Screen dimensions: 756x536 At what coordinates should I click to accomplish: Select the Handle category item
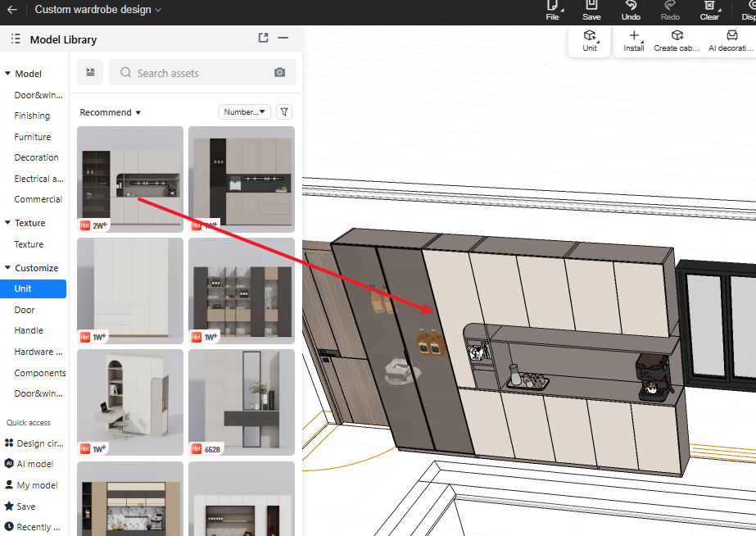pos(29,330)
